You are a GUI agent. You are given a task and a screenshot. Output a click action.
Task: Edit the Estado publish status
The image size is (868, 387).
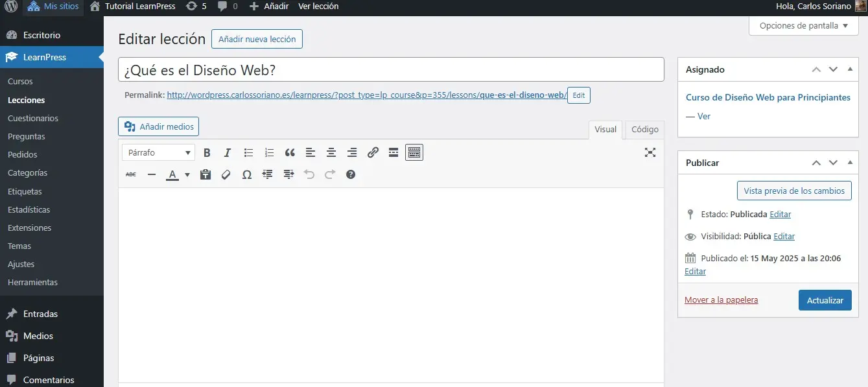click(x=780, y=214)
